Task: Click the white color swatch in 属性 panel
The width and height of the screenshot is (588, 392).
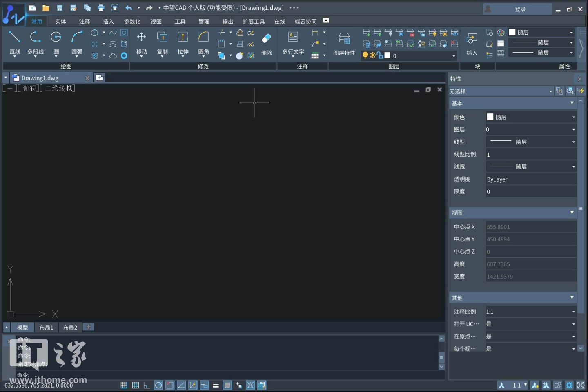Action: tap(512, 32)
